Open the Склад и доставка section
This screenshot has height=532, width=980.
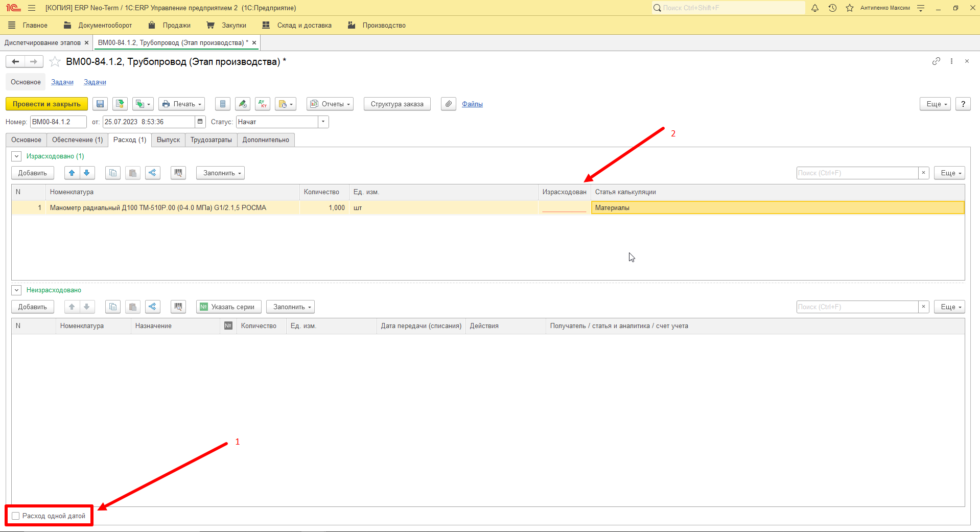297,25
